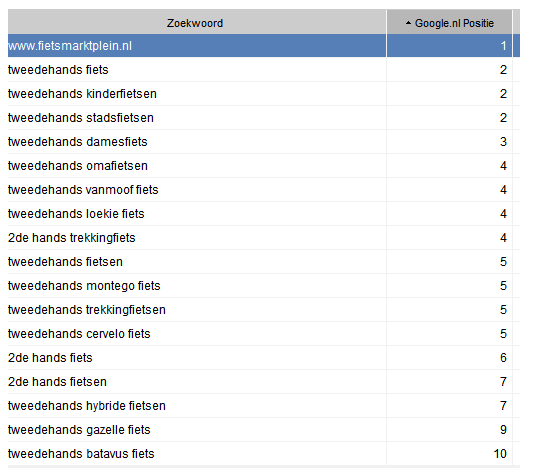Click position 5 of tweedehands montego fiets
This screenshot has width=540, height=468.
pyautogui.click(x=503, y=286)
